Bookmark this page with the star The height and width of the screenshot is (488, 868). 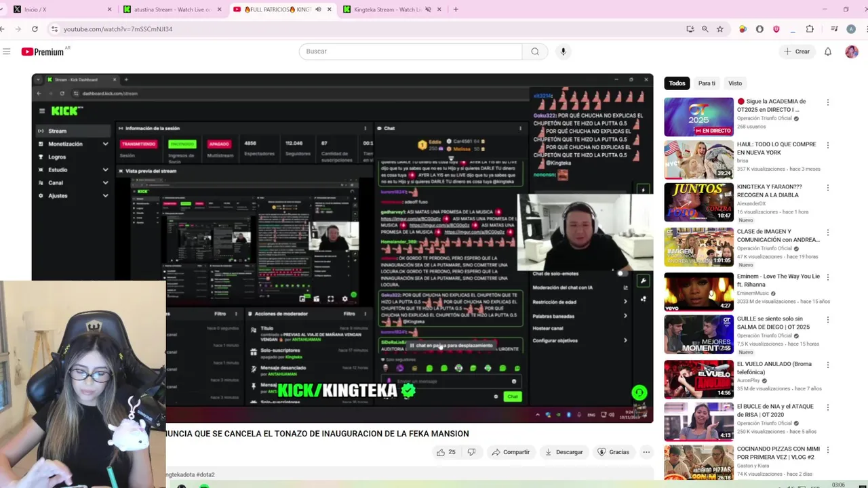pyautogui.click(x=720, y=29)
